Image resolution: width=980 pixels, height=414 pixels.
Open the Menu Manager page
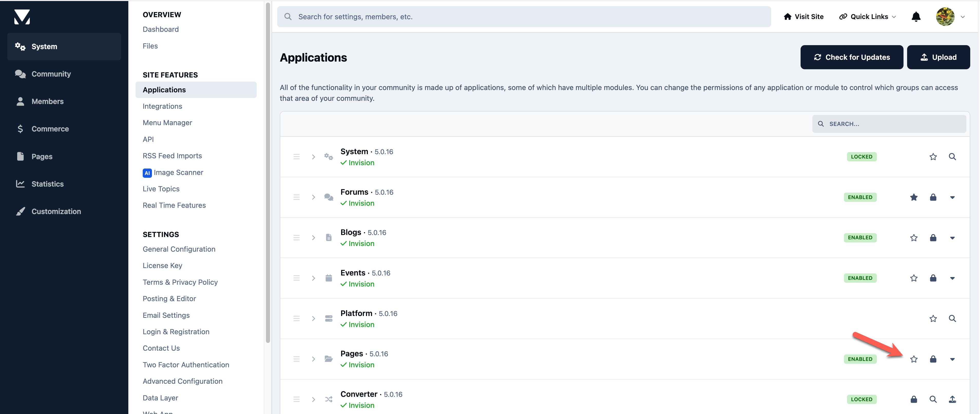point(167,123)
